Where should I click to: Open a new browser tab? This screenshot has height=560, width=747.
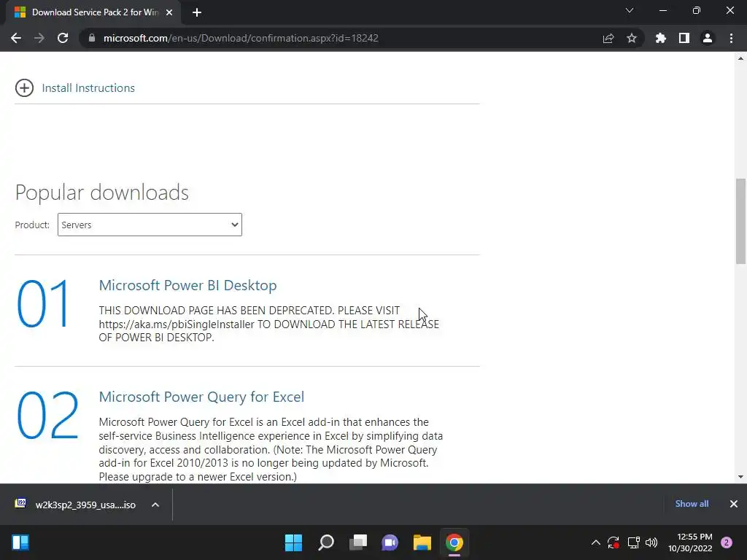point(197,12)
